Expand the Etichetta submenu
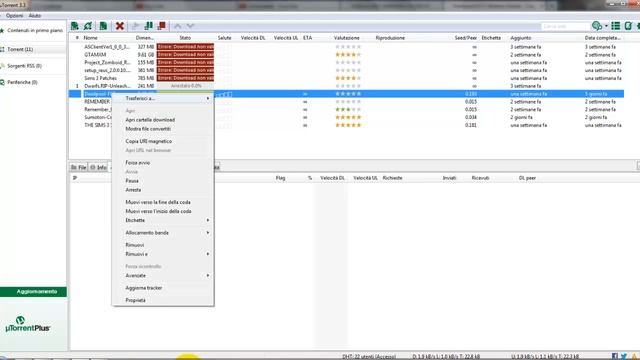This screenshot has width=640, height=360. coord(163,220)
